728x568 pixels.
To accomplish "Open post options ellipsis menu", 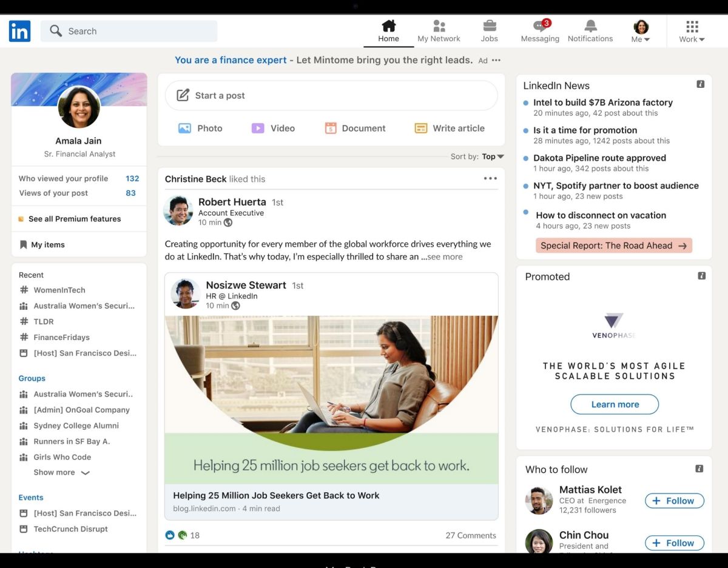I will point(490,178).
